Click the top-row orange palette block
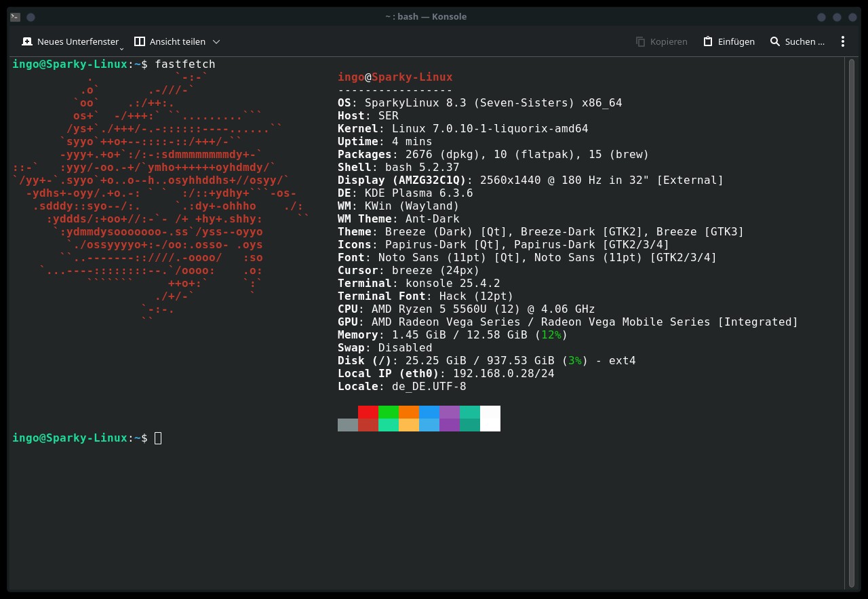This screenshot has height=599, width=868. 409,412
